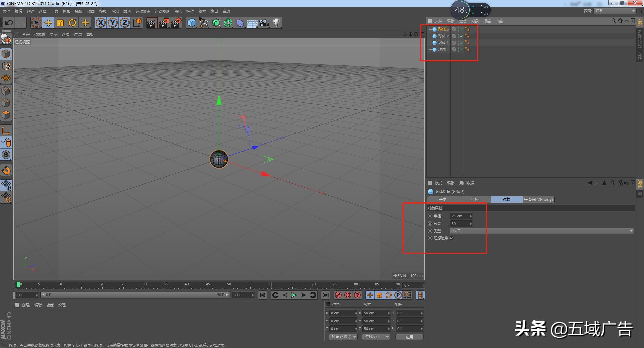Select the Rotate tool icon
644x348 pixels.
72,23
